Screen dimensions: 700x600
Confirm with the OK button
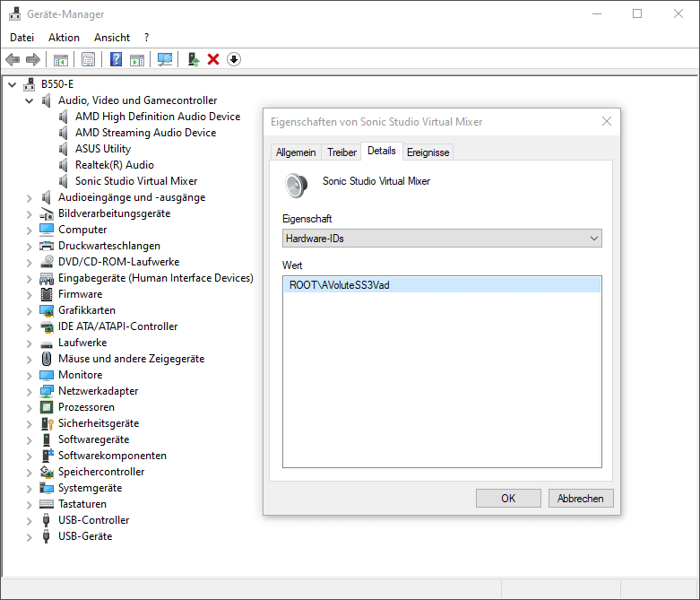pyautogui.click(x=508, y=498)
